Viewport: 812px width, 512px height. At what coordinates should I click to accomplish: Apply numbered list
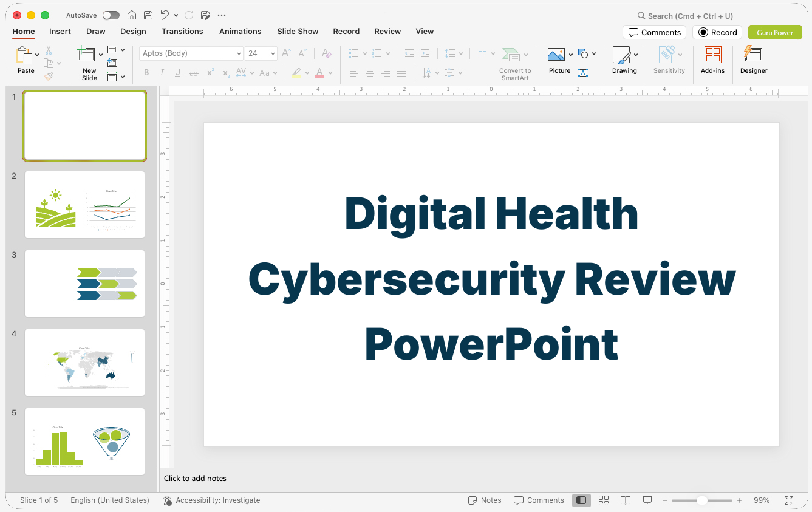[377, 53]
